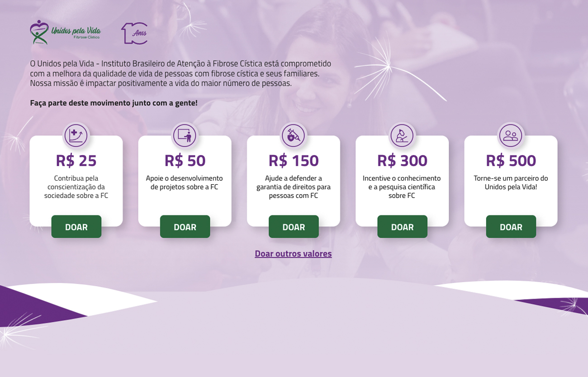Click the R$ 25 amount heading
This screenshot has width=588, height=377.
(76, 160)
